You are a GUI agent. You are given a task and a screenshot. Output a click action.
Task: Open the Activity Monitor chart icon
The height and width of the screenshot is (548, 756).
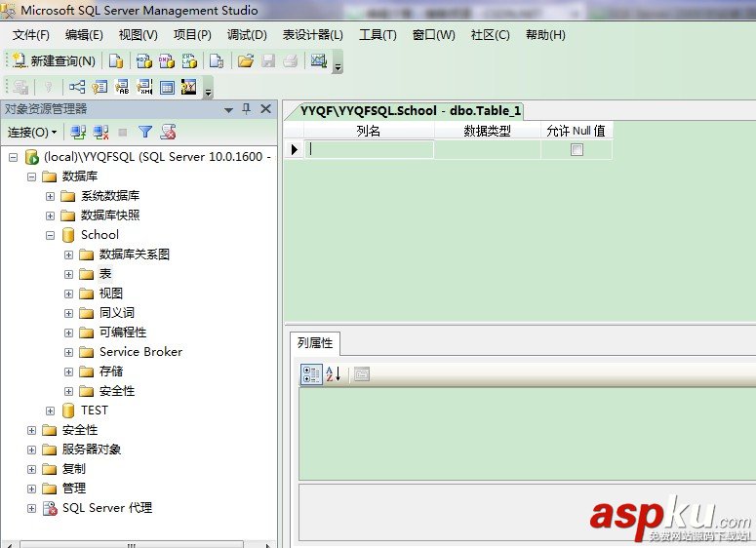(319, 60)
